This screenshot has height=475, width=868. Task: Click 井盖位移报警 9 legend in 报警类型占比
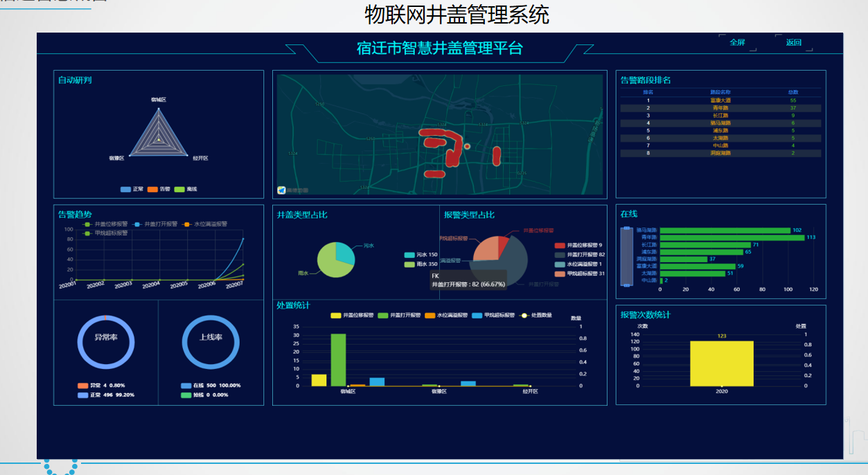[579, 245]
